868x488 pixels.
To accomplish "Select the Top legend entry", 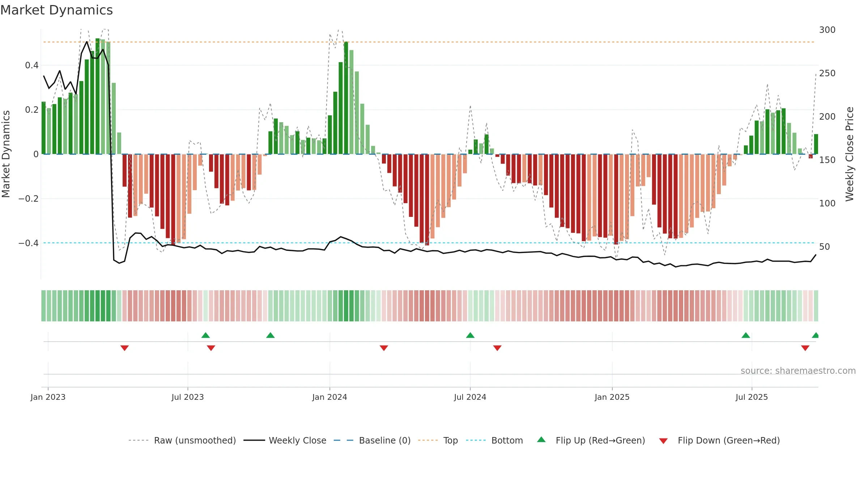I will click(438, 440).
